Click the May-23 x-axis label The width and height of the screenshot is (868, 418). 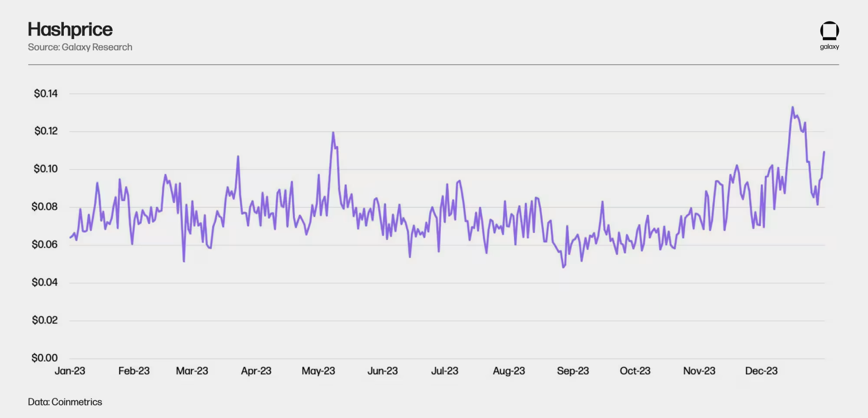(318, 371)
